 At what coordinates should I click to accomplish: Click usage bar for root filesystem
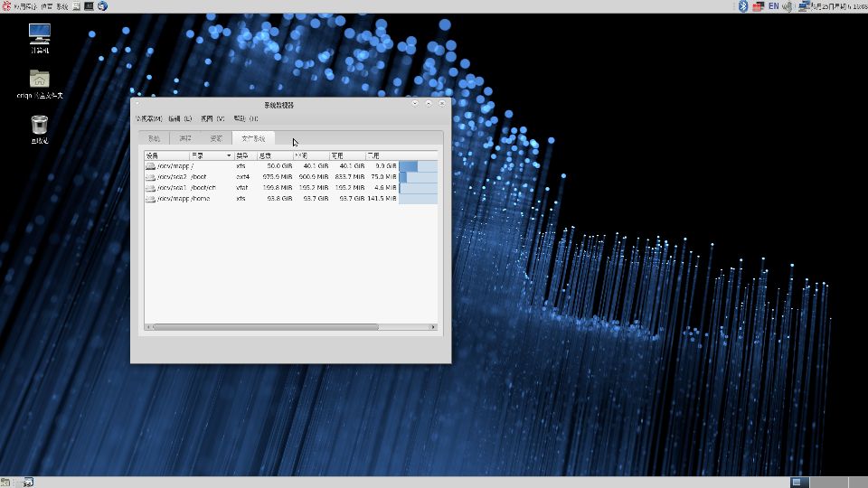[418, 166]
